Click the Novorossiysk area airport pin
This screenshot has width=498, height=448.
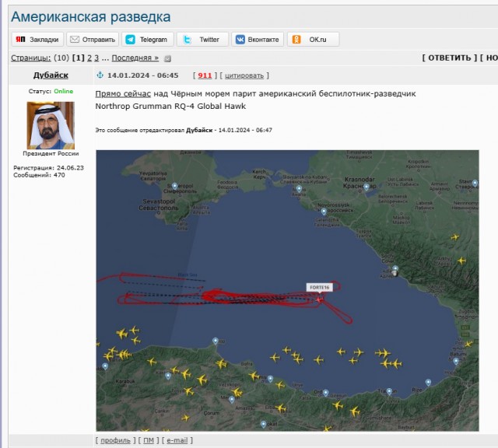[324, 212]
